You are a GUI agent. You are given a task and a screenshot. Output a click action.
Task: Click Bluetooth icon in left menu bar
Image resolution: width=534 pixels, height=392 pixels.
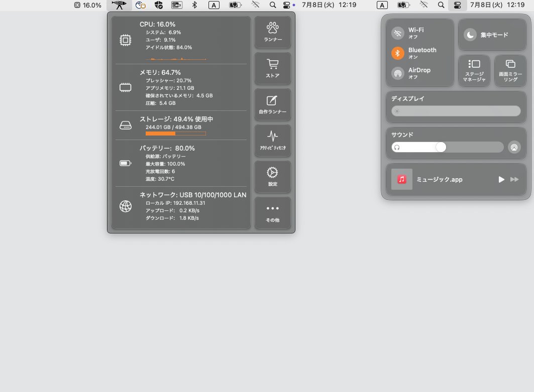194,5
